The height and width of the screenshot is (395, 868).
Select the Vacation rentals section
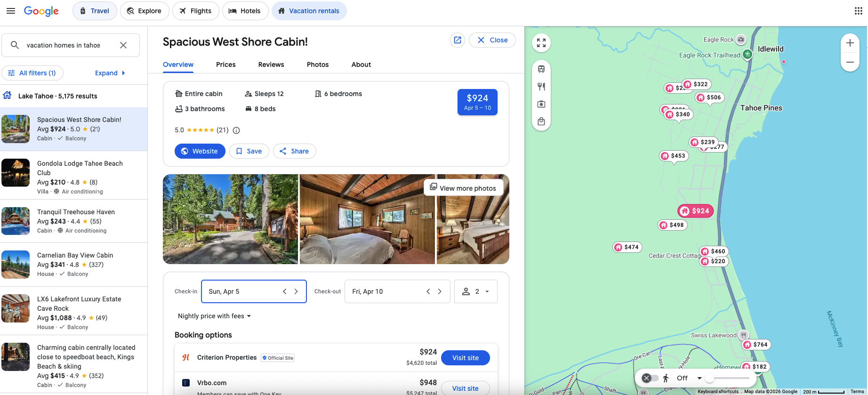point(309,11)
